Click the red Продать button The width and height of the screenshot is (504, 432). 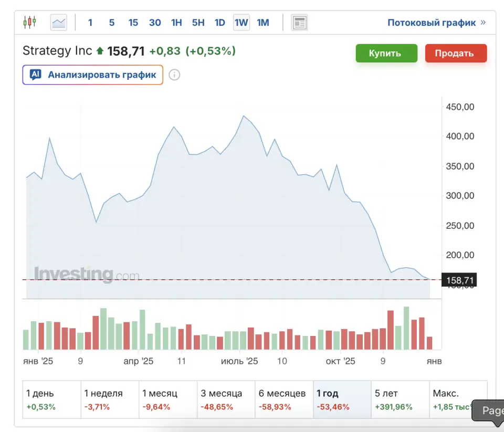point(456,53)
